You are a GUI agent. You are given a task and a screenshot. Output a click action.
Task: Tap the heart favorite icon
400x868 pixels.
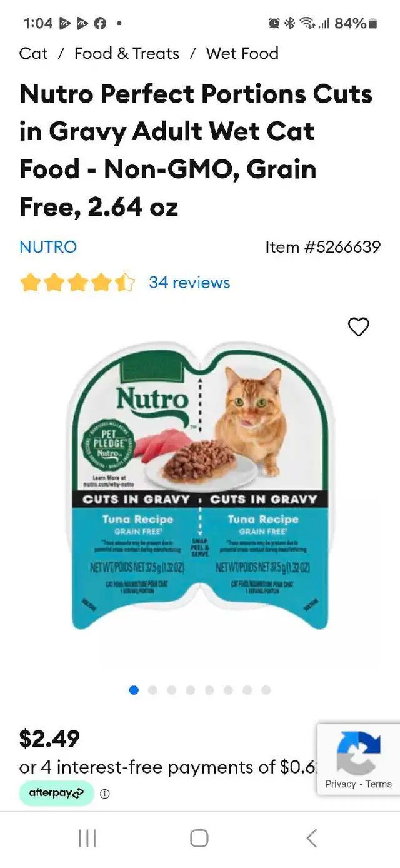point(359,326)
